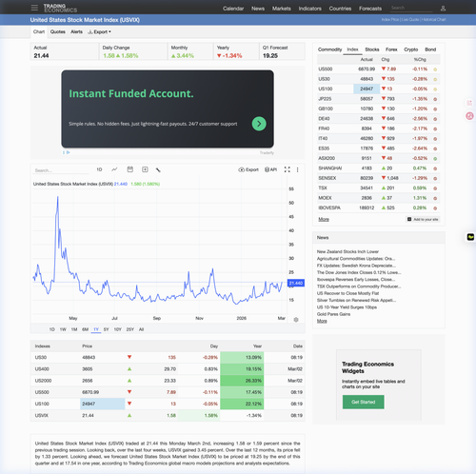
Task: Click the Instant Funded Account ad banner
Action: point(168,109)
